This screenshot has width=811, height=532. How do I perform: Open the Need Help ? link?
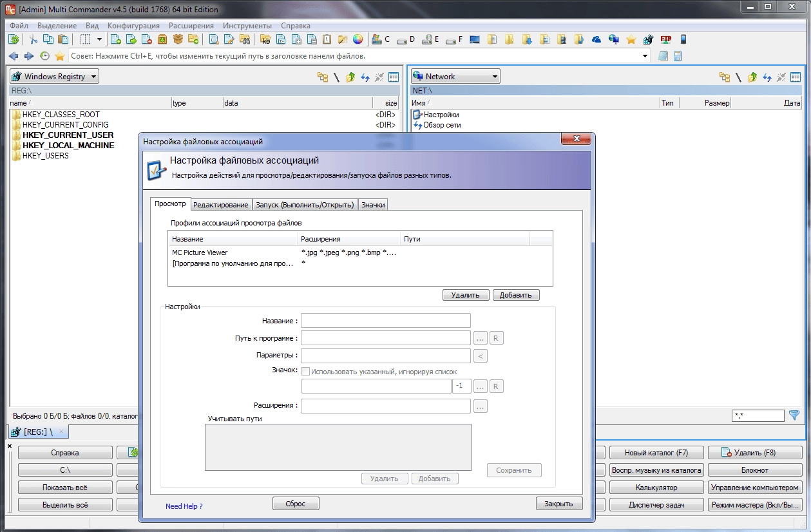[184, 506]
